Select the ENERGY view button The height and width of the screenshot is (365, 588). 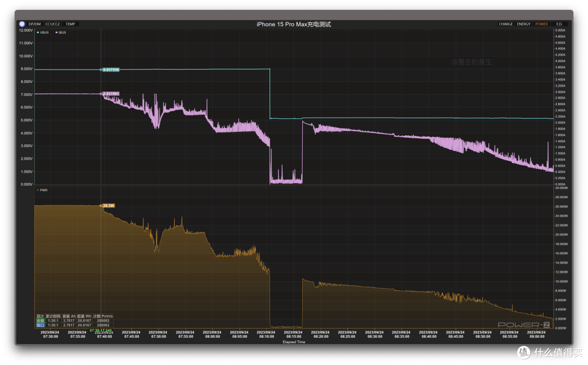click(x=524, y=24)
